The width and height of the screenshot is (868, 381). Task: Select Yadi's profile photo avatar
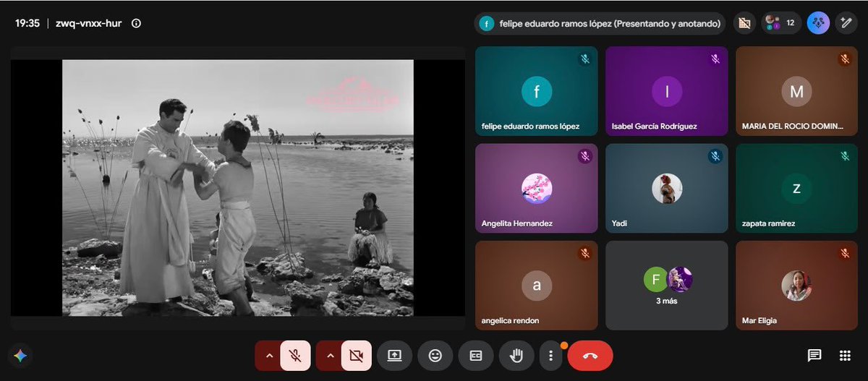coord(667,188)
